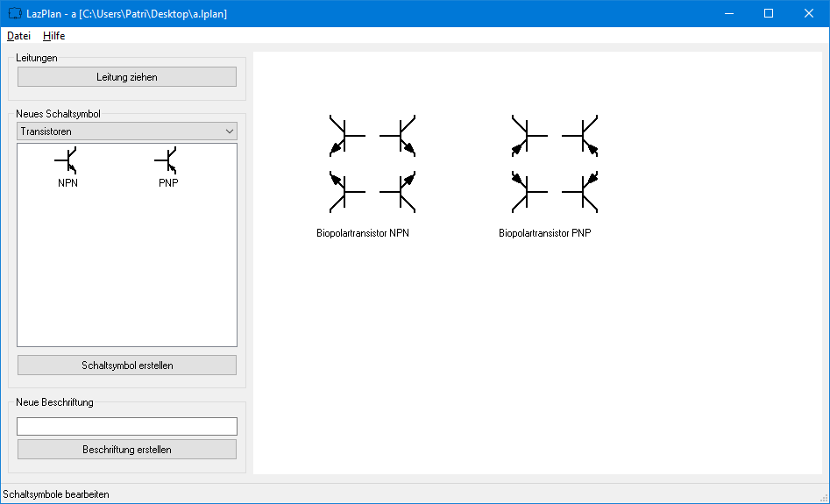Click canvas NPN transistor with emitter arrow pointing down-left

coord(344,136)
